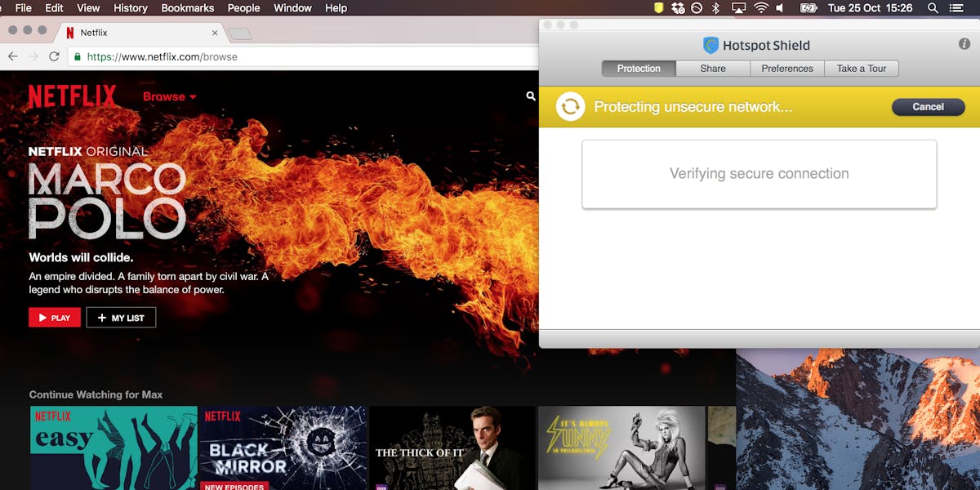Reload the Netflix page
This screenshot has width=980, height=490.
[x=54, y=56]
